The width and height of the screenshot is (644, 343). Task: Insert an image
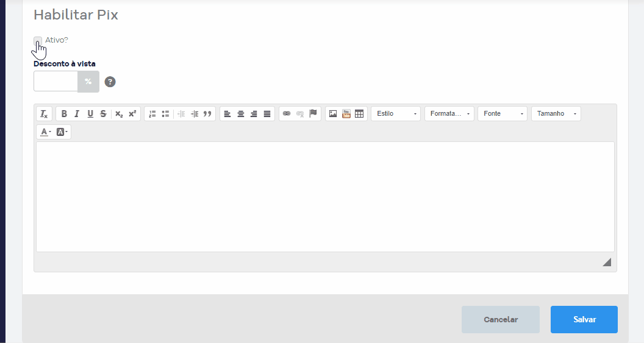click(x=333, y=114)
